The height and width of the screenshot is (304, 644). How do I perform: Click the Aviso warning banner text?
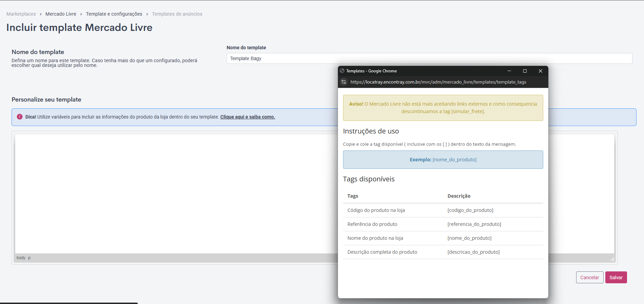coord(443,108)
